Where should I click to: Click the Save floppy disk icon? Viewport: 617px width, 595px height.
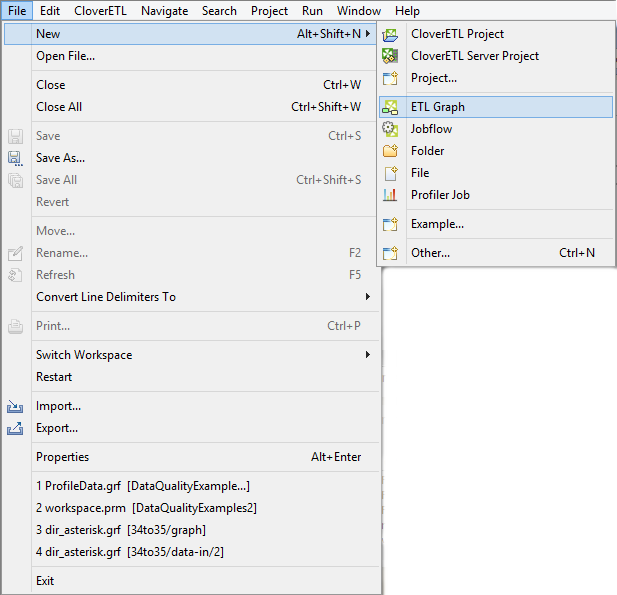click(x=15, y=136)
